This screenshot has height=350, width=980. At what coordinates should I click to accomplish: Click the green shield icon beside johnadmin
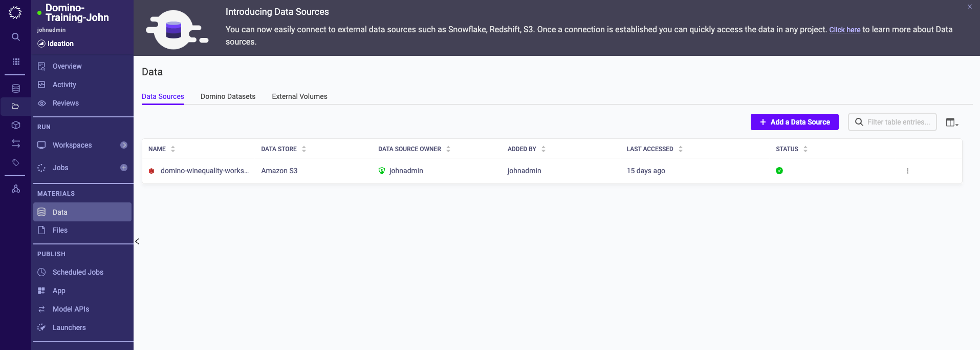(382, 171)
